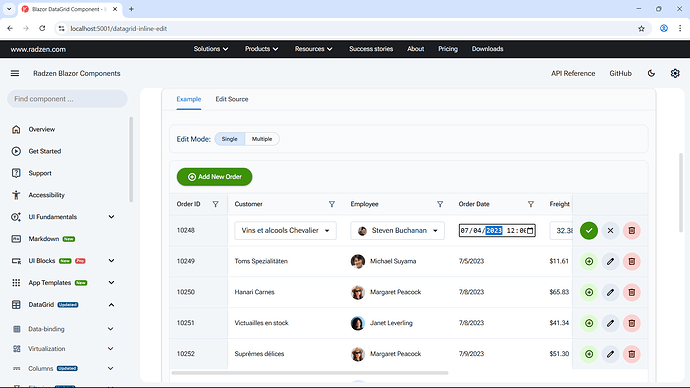Open the theme settings gear
The width and height of the screenshot is (690, 388).
(675, 73)
